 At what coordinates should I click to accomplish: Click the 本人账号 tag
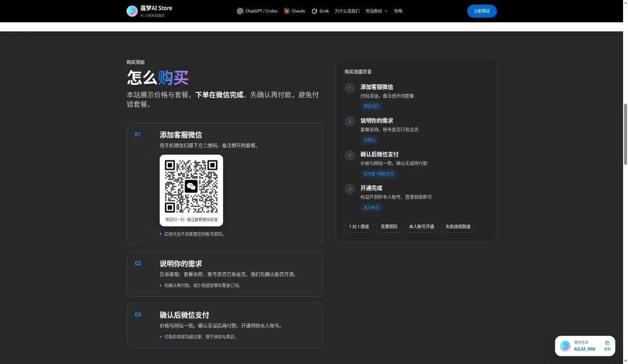pyautogui.click(x=371, y=207)
